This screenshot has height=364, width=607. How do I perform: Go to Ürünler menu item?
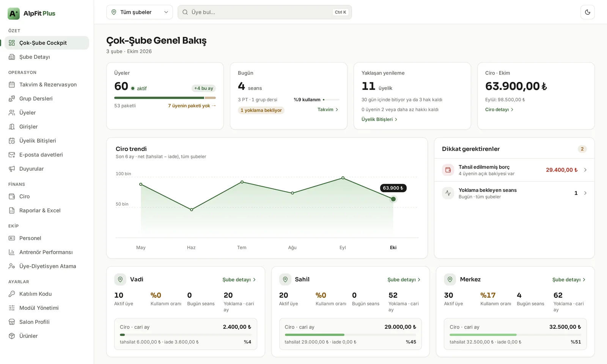click(47, 336)
